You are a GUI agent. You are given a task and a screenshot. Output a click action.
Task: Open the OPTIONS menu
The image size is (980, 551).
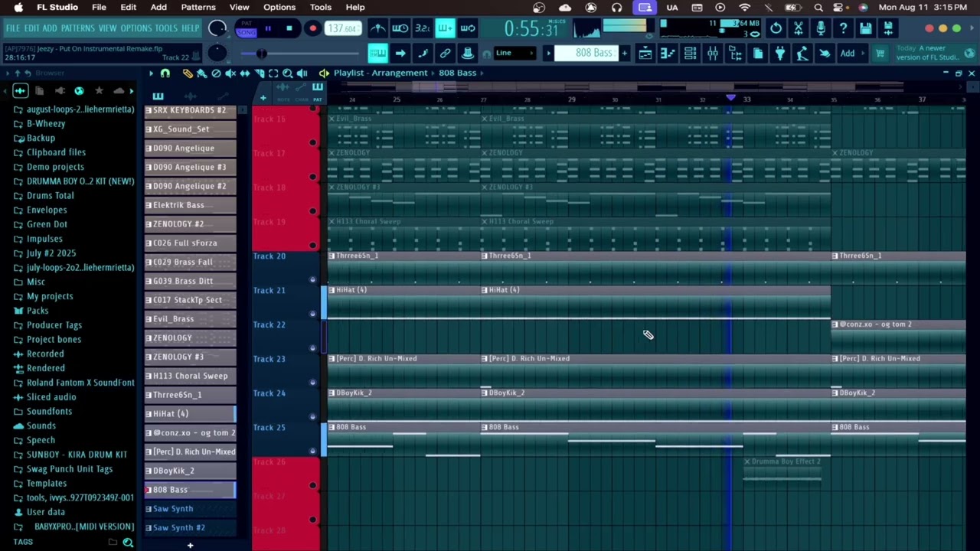point(136,28)
